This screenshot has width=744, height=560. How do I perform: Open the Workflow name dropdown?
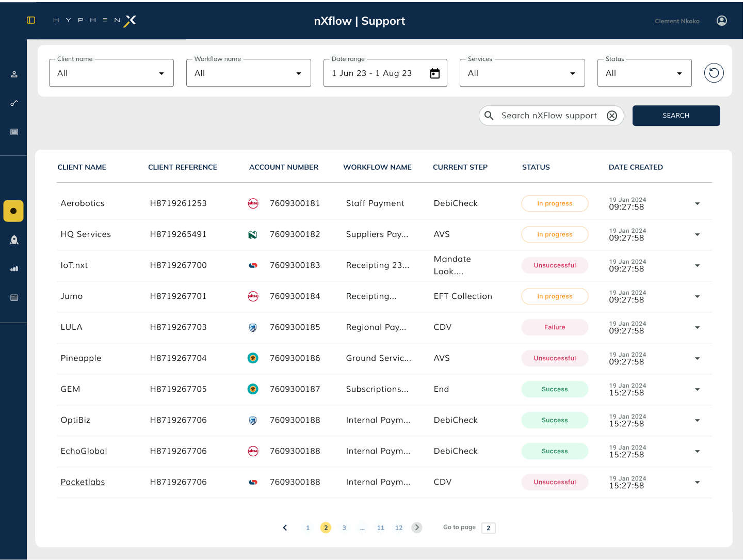[249, 73]
